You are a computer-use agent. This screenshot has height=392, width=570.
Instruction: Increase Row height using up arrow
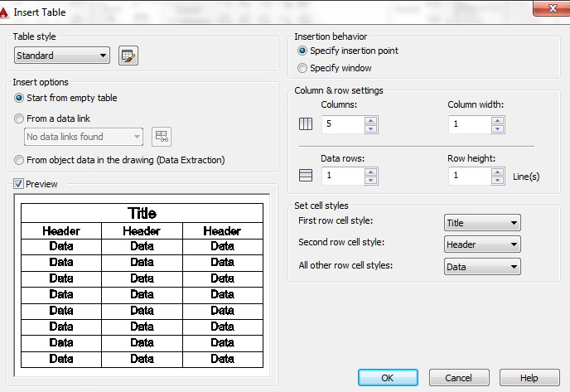[497, 172]
